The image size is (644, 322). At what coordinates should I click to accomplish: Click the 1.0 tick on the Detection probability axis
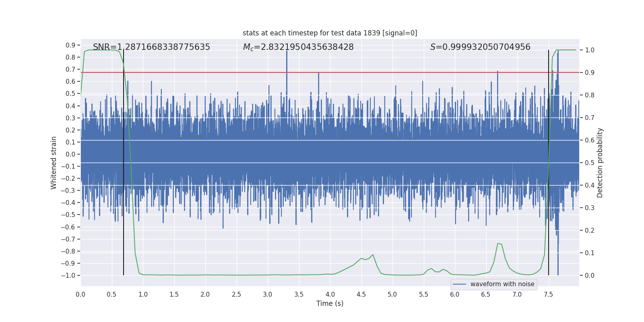coord(590,50)
